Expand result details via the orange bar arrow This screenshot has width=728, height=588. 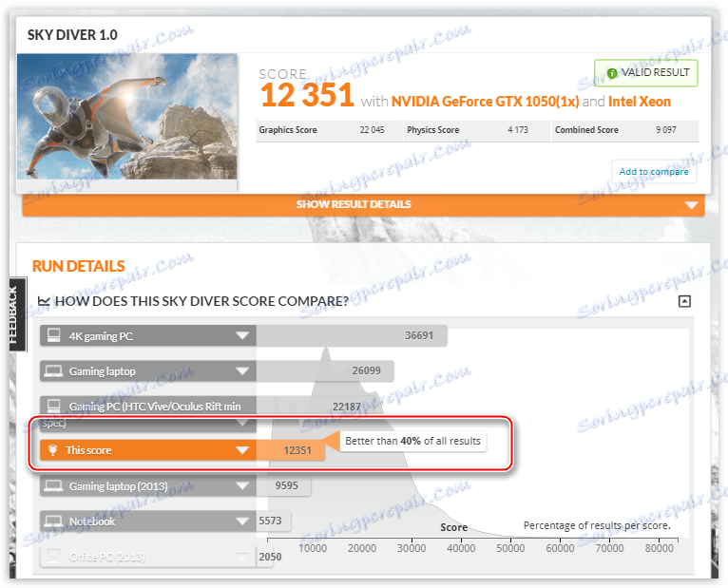click(691, 204)
